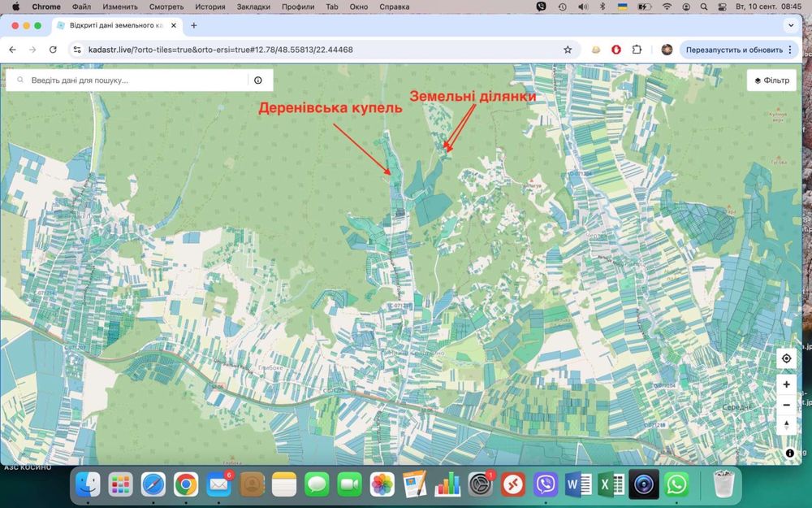This screenshot has height=508, width=812.
Task: Open the Профили menu
Action: point(298,7)
